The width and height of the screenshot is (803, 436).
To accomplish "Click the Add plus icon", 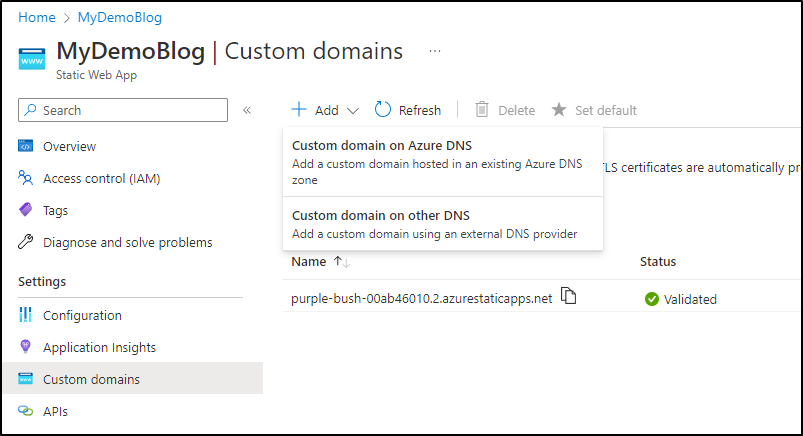I will [x=299, y=110].
